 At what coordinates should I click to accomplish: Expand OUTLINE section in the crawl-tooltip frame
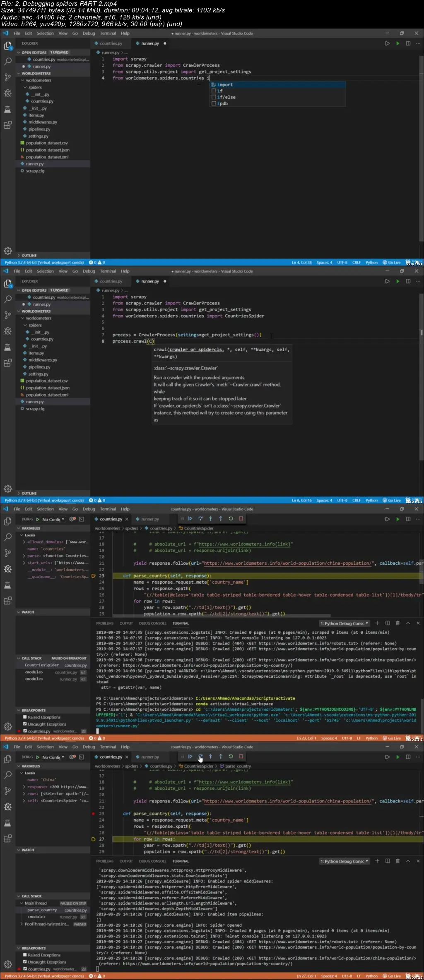coord(18,493)
